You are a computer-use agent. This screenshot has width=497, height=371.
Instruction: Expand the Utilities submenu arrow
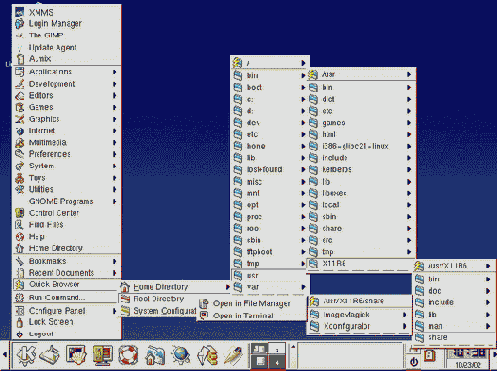pyautogui.click(x=114, y=189)
